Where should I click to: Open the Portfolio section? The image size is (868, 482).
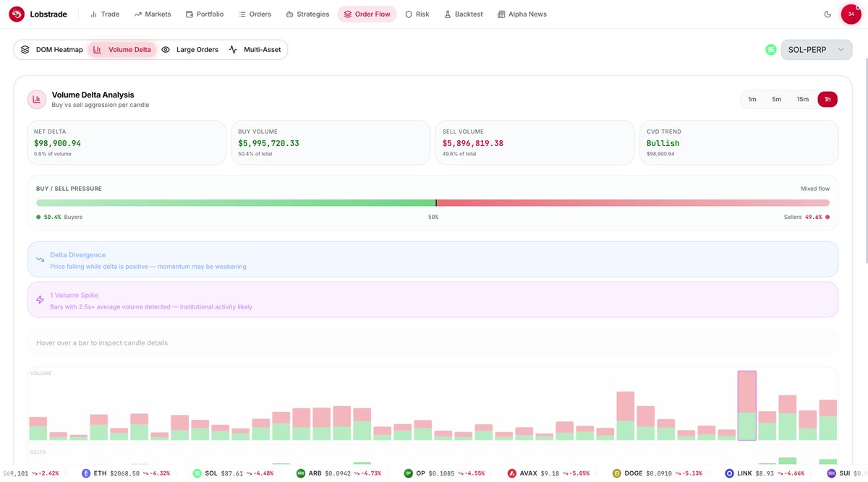(x=205, y=14)
